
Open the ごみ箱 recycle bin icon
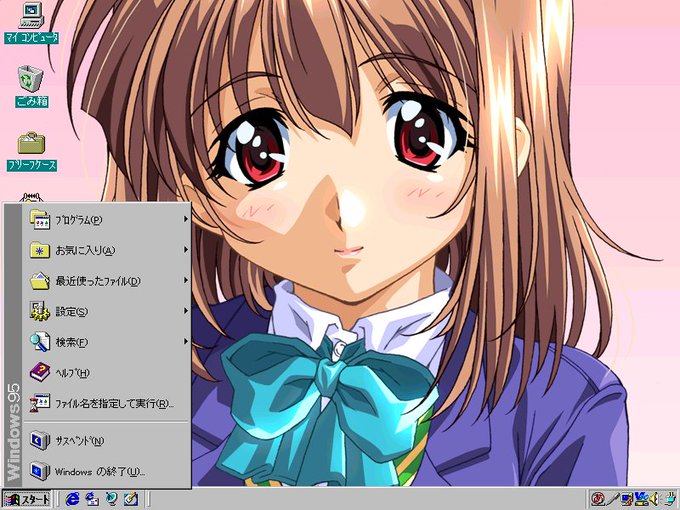click(31, 86)
